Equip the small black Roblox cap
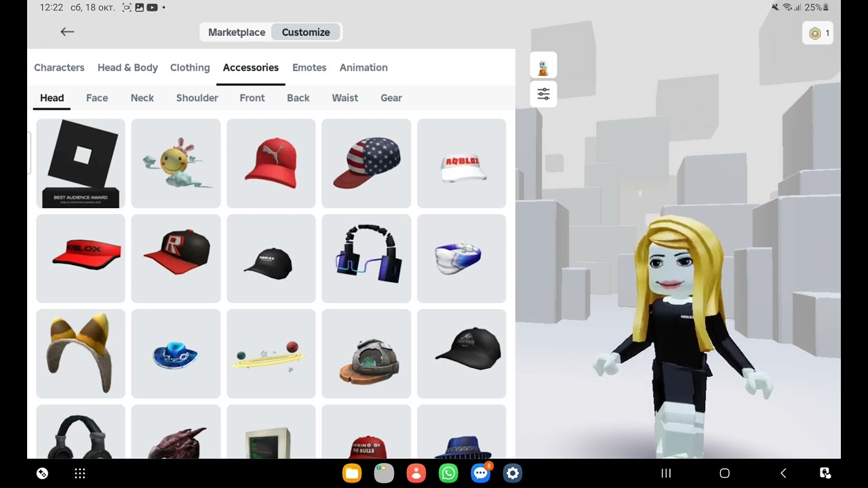The image size is (868, 488). click(x=271, y=258)
